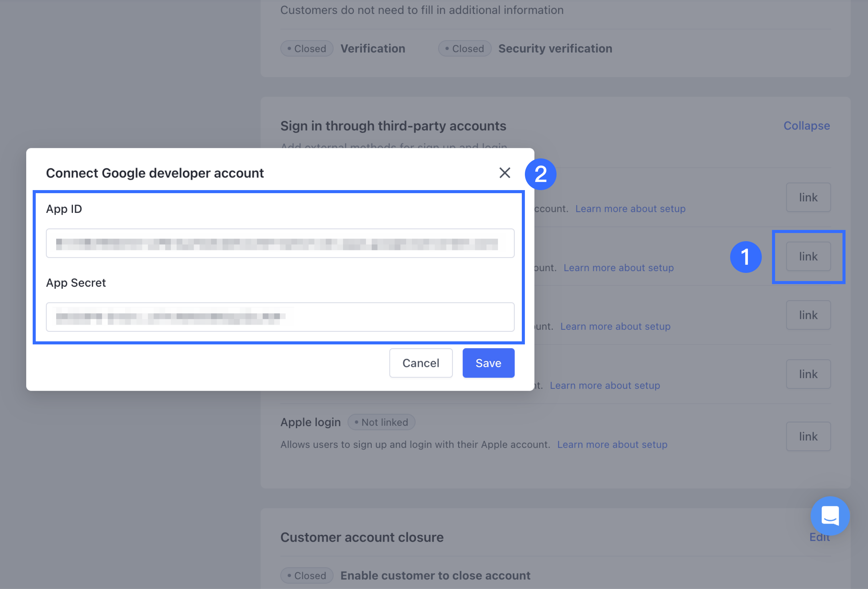Open second row Learn more about setup
This screenshot has width=868, height=589.
(618, 268)
